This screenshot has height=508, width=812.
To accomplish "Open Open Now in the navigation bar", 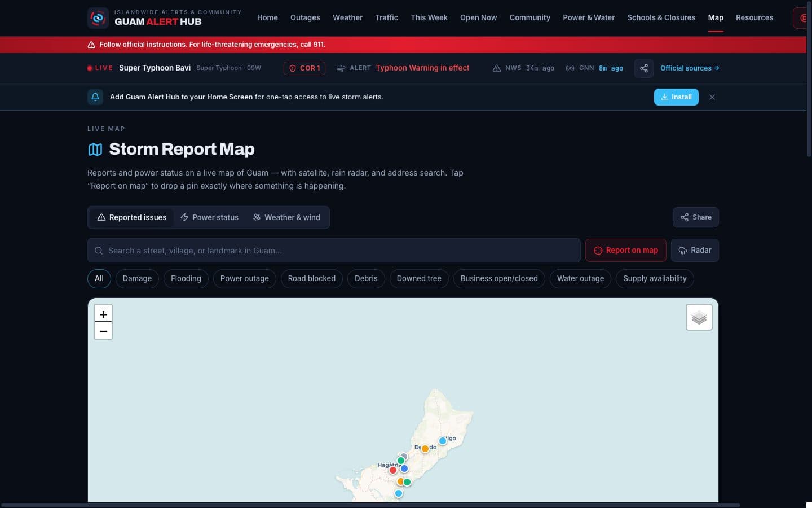I will pyautogui.click(x=478, y=18).
